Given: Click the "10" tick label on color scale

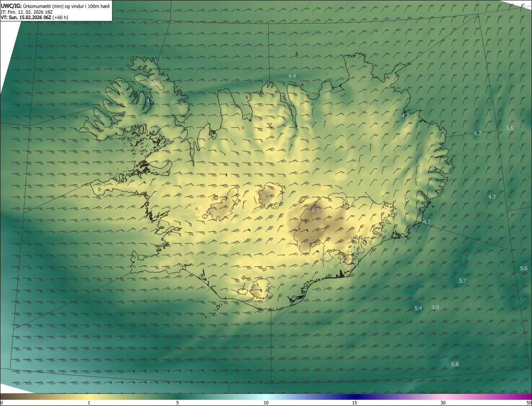Looking at the screenshot, I should (266, 403).
